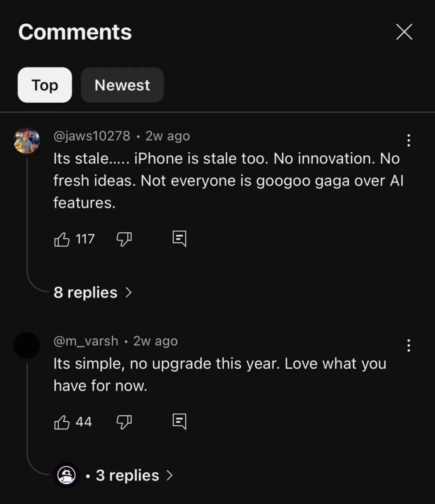Reply to the @jaws10278 comment
This screenshot has height=504, width=435.
(179, 239)
